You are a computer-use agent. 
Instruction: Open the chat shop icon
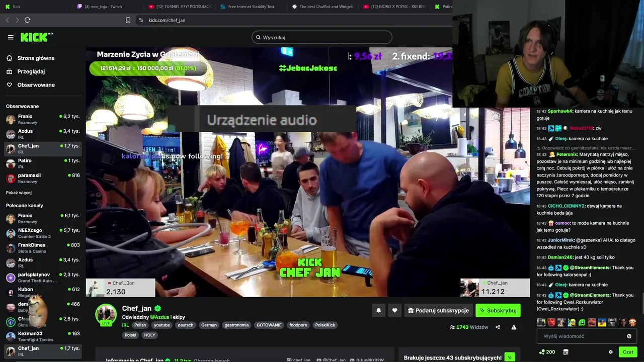point(566,352)
